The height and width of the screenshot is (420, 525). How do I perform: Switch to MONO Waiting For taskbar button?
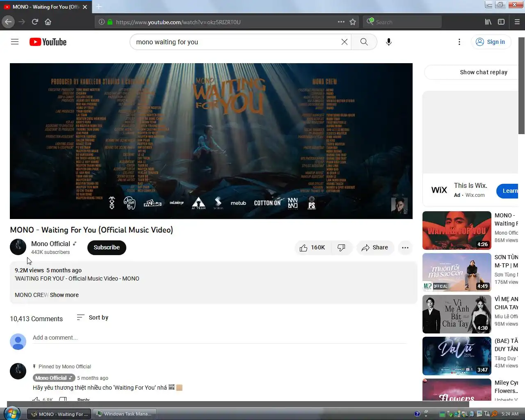(x=59, y=414)
